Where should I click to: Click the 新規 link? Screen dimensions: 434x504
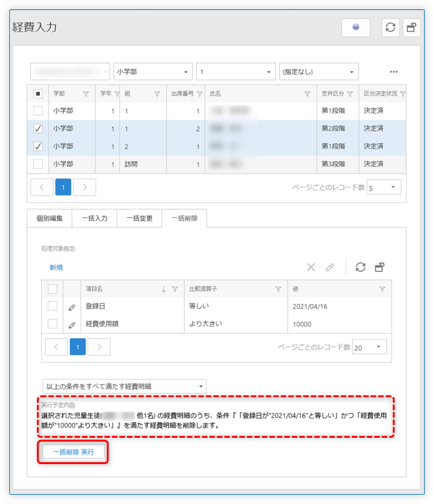pyautogui.click(x=56, y=267)
